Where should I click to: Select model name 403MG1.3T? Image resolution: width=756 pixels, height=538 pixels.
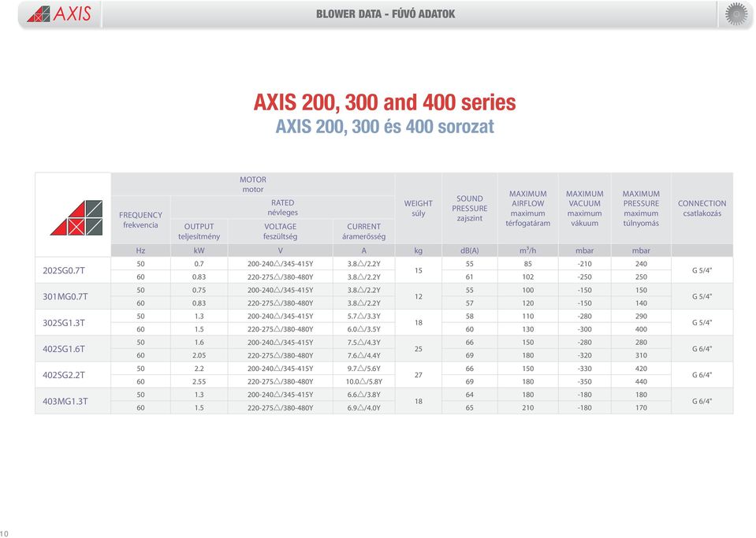[65, 401]
